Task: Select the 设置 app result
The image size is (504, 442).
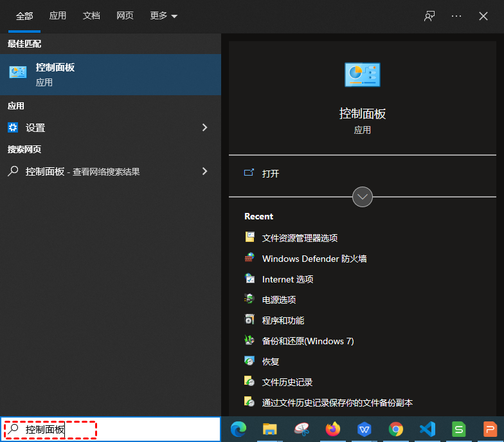Action: 111,127
